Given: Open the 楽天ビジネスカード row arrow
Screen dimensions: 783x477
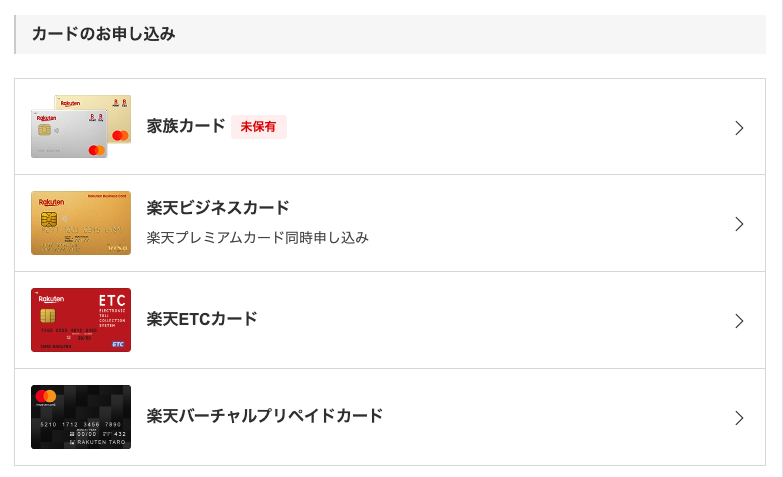Looking at the screenshot, I should click(x=739, y=224).
